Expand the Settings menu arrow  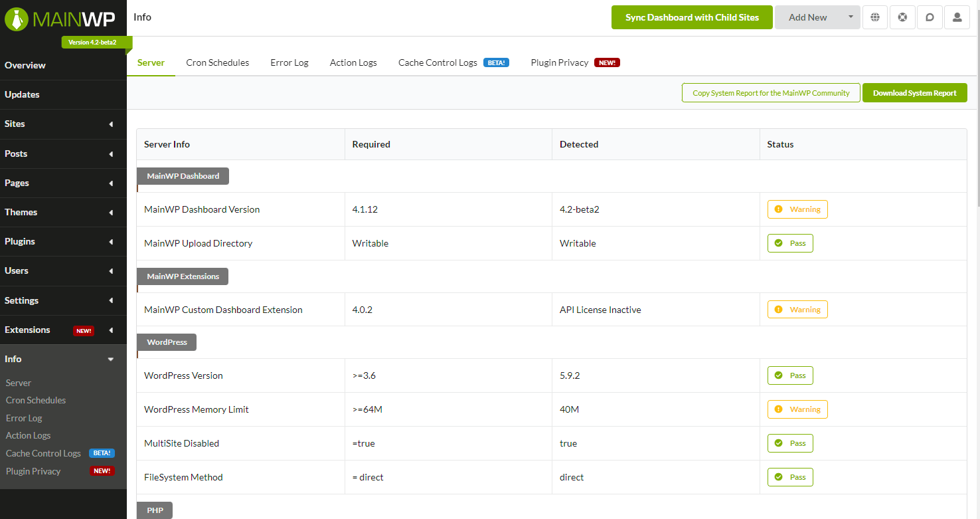[x=111, y=301]
